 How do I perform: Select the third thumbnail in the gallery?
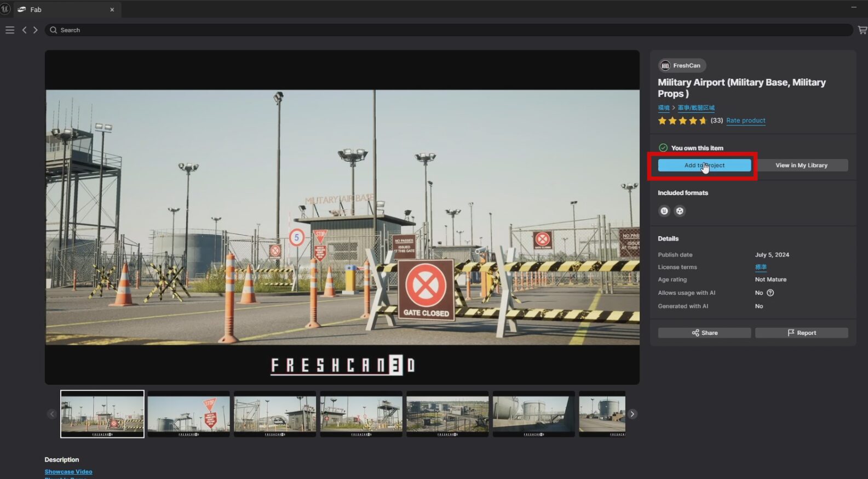pos(275,414)
